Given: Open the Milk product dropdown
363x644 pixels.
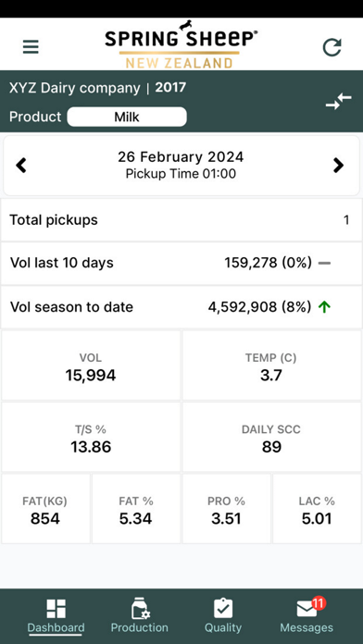Looking at the screenshot, I should point(127,118).
